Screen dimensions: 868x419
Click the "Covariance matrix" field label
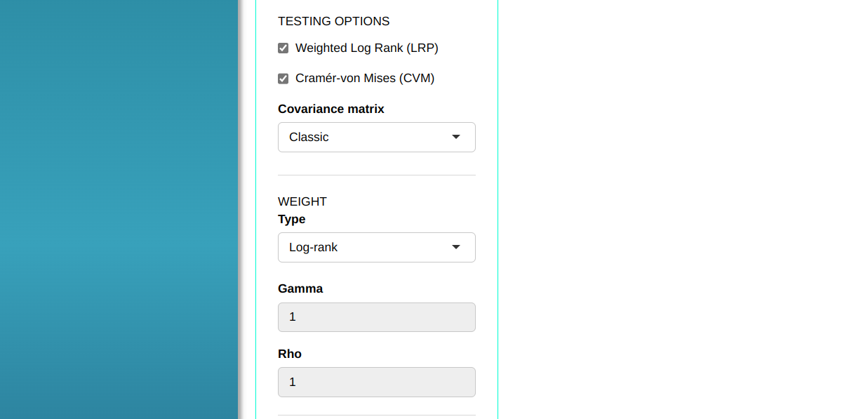pos(331,109)
